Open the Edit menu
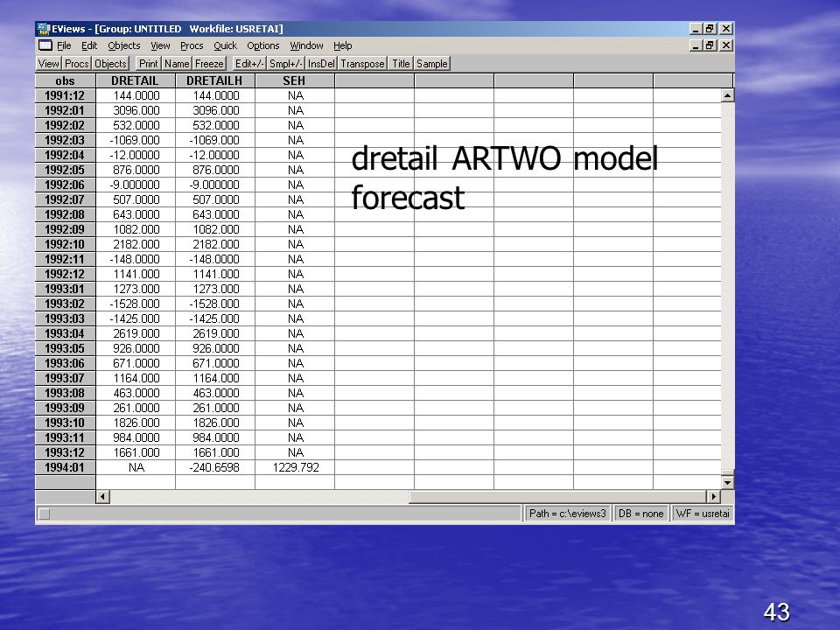This screenshot has height=630, width=840. (x=89, y=45)
